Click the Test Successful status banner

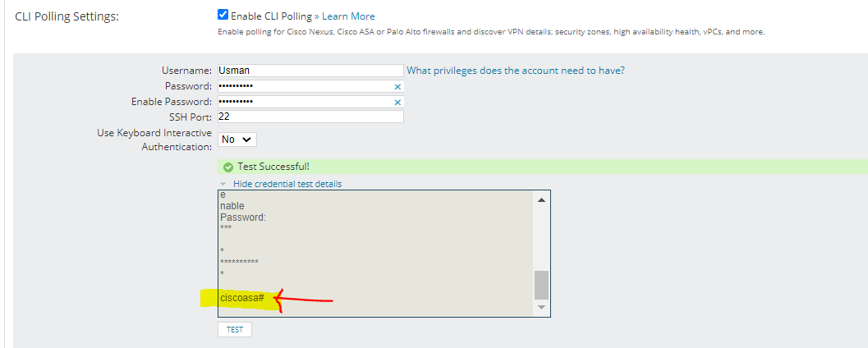click(543, 167)
